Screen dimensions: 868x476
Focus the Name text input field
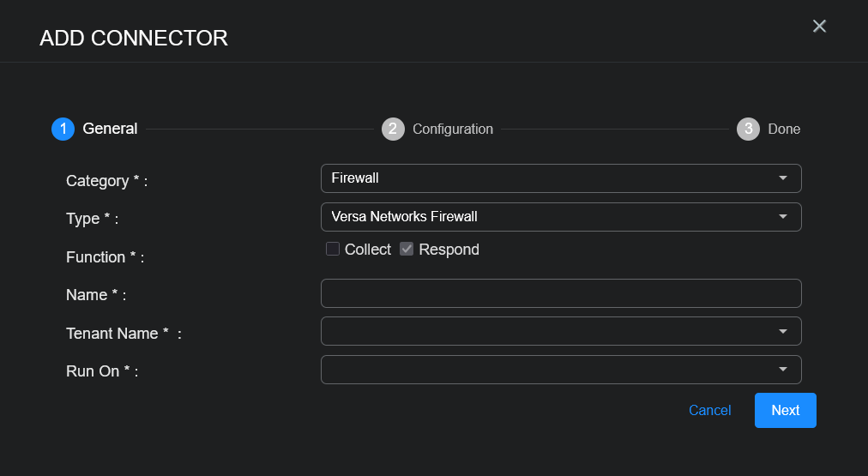click(x=561, y=293)
